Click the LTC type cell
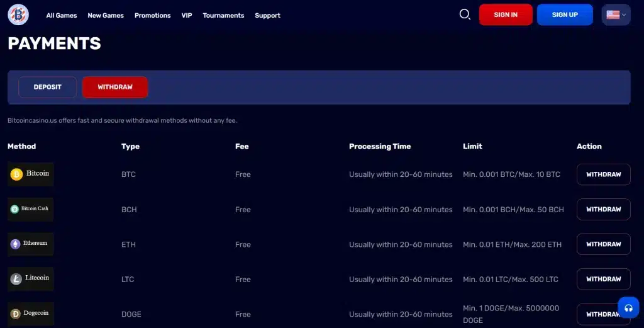This screenshot has height=328, width=644. pyautogui.click(x=128, y=280)
